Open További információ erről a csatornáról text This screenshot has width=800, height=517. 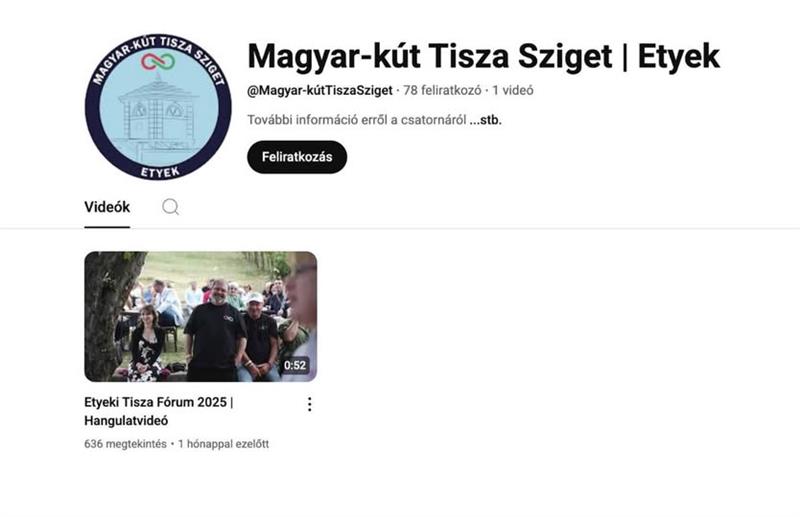(x=357, y=120)
